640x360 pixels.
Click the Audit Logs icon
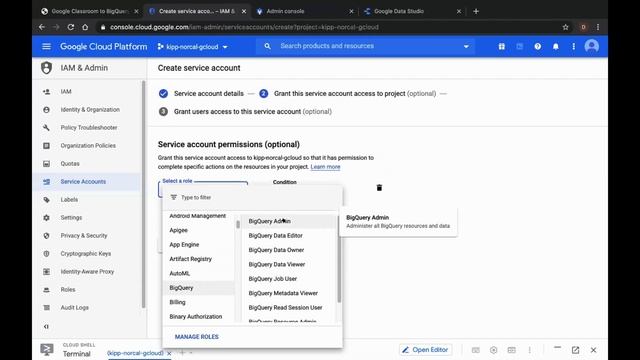(47, 307)
